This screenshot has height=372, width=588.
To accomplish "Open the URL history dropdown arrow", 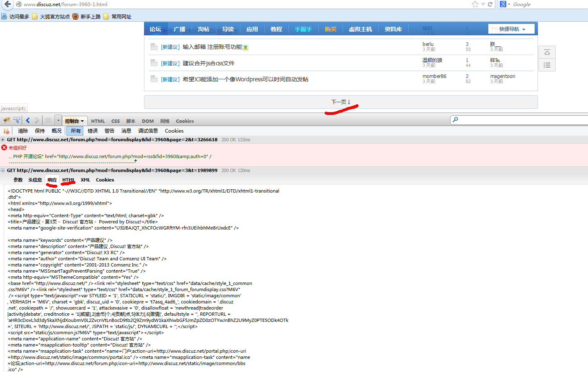I will pyautogui.click(x=483, y=4).
